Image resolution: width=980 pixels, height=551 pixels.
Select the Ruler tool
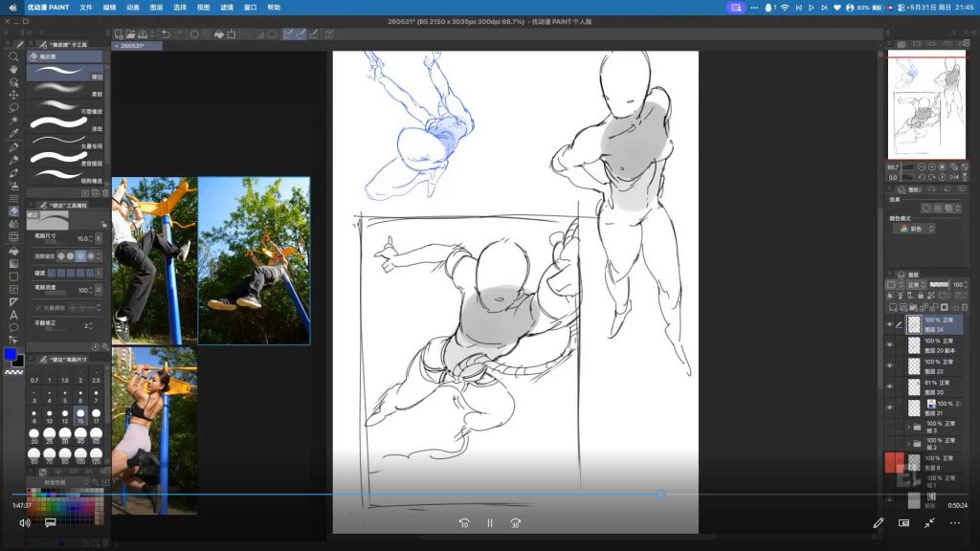click(13, 301)
